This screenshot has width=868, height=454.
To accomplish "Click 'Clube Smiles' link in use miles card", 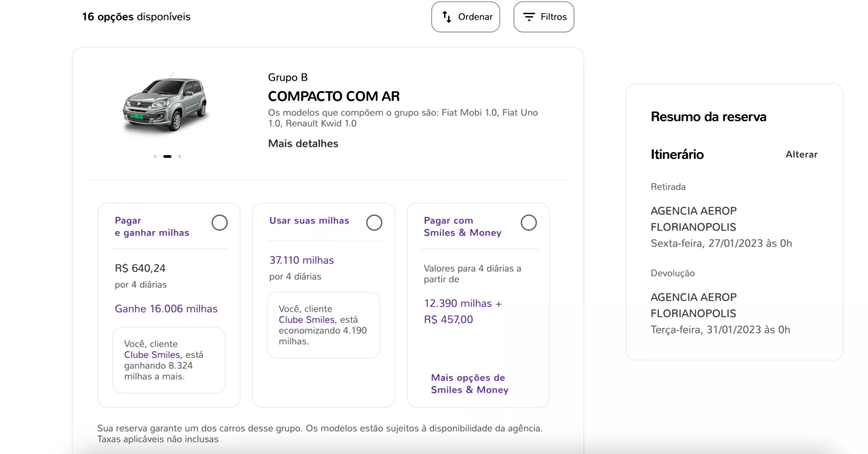I will (307, 319).
